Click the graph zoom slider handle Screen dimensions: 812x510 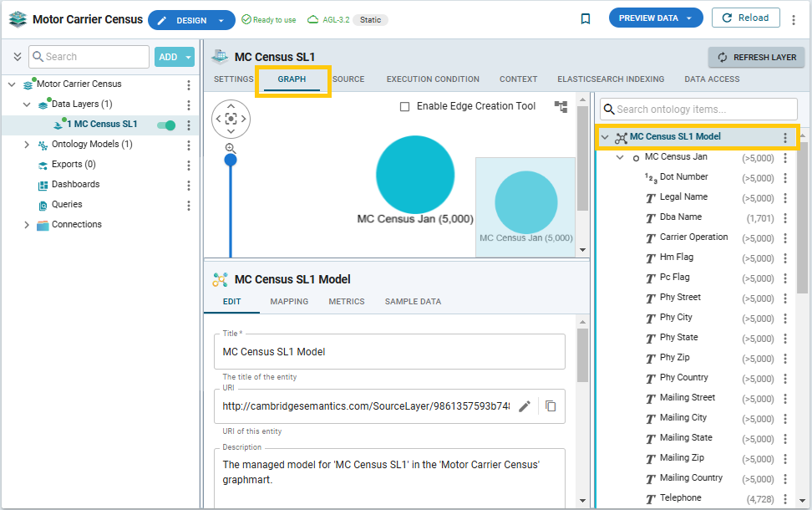coord(231,160)
